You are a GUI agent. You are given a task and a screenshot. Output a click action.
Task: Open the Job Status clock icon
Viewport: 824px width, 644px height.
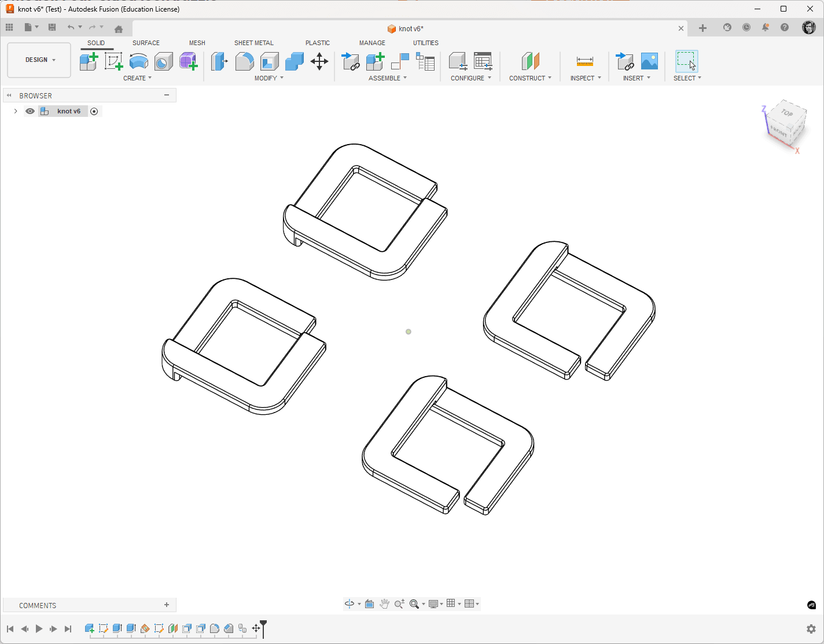coord(746,27)
